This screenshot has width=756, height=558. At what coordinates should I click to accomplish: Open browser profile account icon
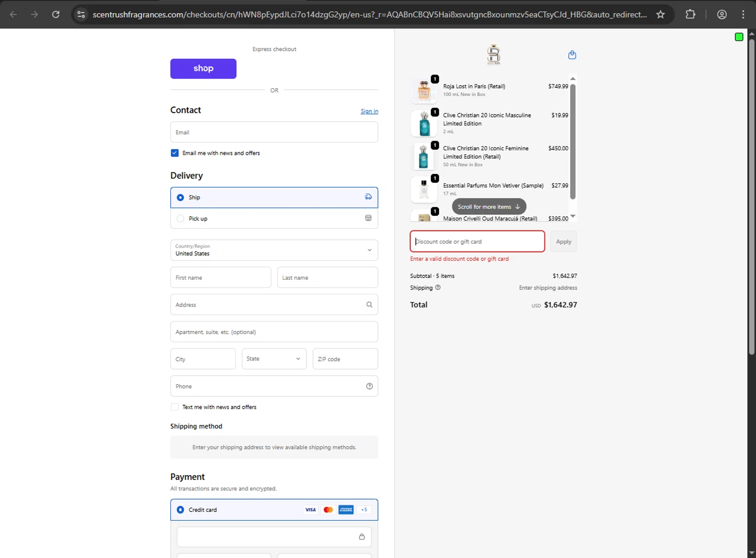click(722, 15)
